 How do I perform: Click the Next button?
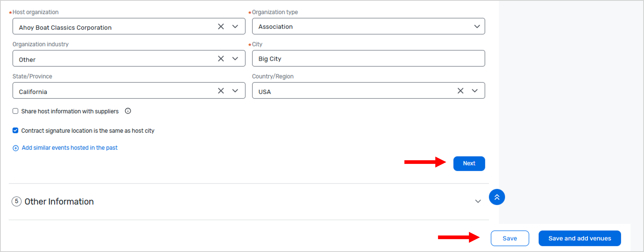coord(469,163)
